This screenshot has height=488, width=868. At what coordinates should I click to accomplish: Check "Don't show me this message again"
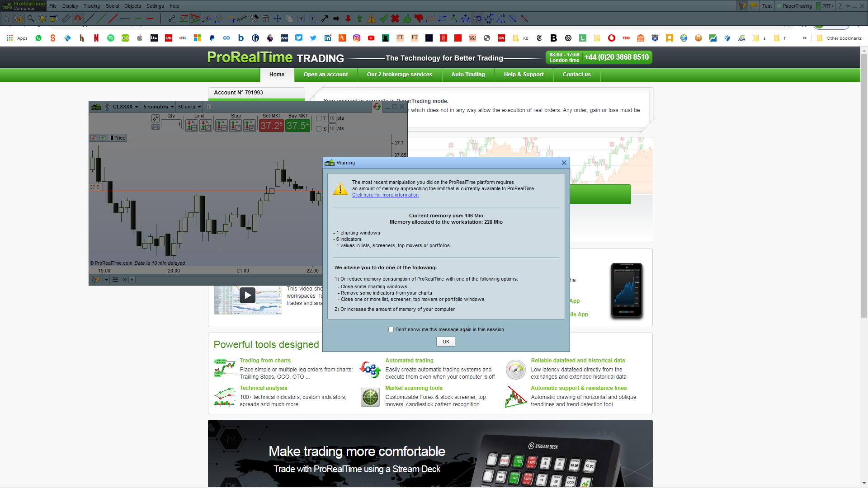point(391,329)
